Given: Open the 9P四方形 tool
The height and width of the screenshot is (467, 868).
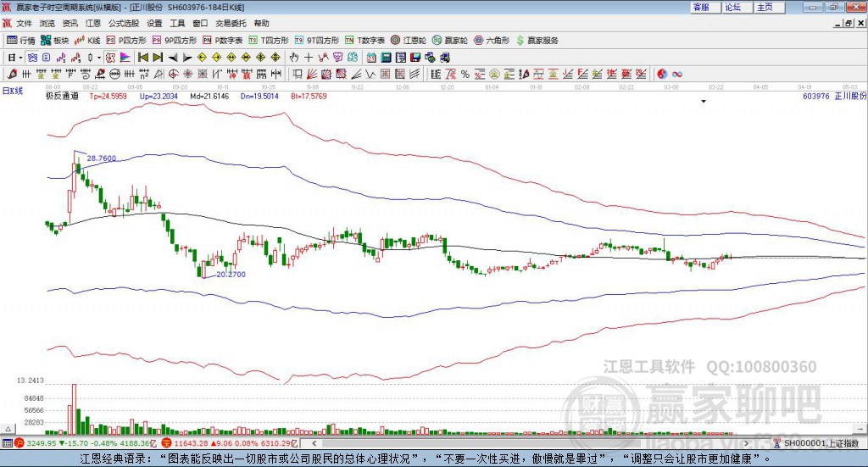Looking at the screenshot, I should coord(174,41).
